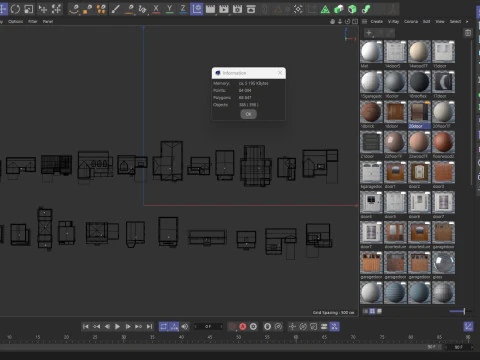The width and height of the screenshot is (480, 360).
Task: Select the Rotate tool in top toolbar
Action: click(x=15, y=9)
